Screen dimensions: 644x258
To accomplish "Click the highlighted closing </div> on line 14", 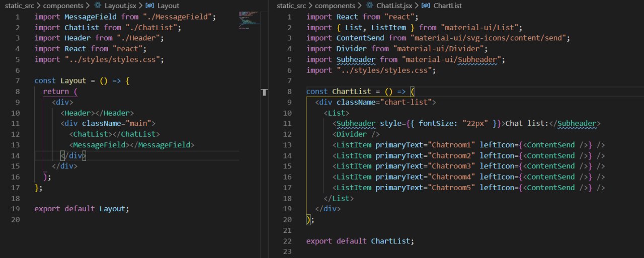I will [x=73, y=155].
